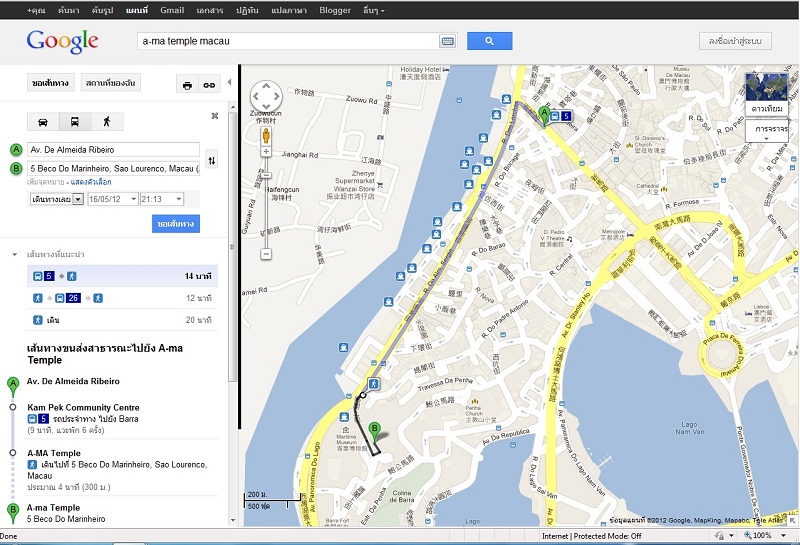Zoom in with plus button on map
Viewport: 800px width, 545px height.
coord(266,152)
